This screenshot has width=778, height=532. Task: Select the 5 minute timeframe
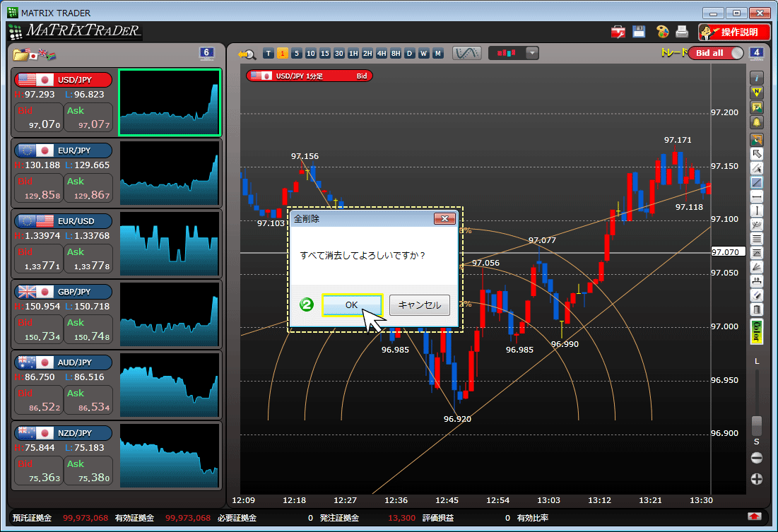tap(296, 53)
